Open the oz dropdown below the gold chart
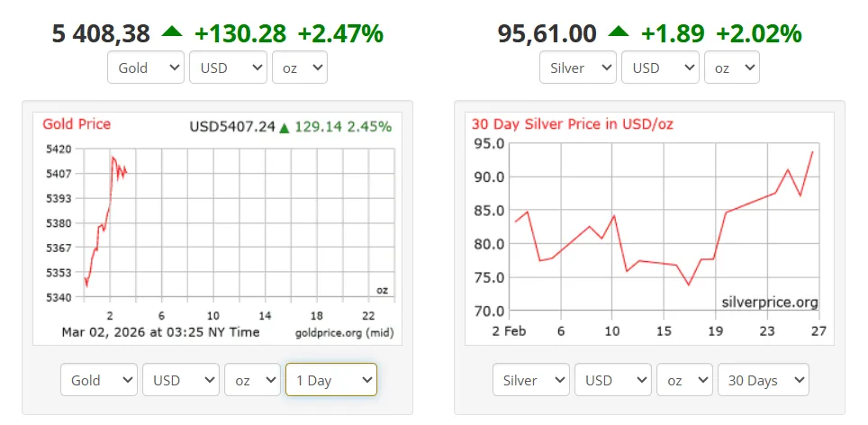 pos(252,380)
